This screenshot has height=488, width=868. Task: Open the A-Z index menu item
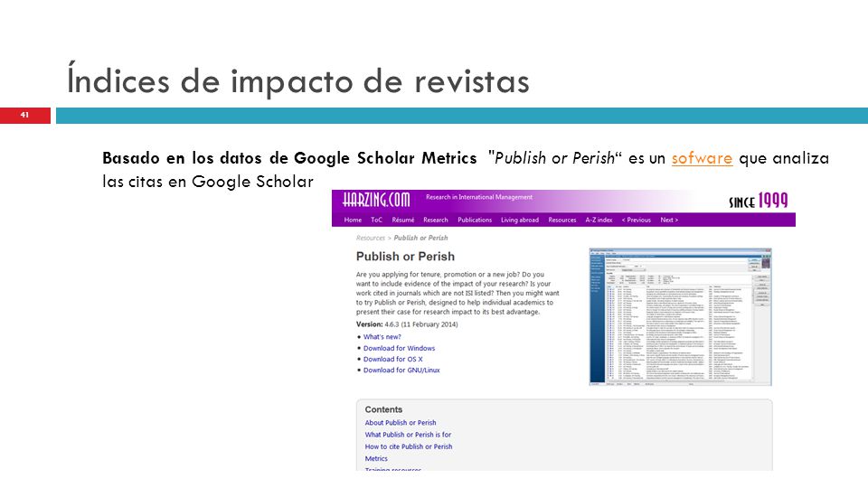[x=599, y=220]
